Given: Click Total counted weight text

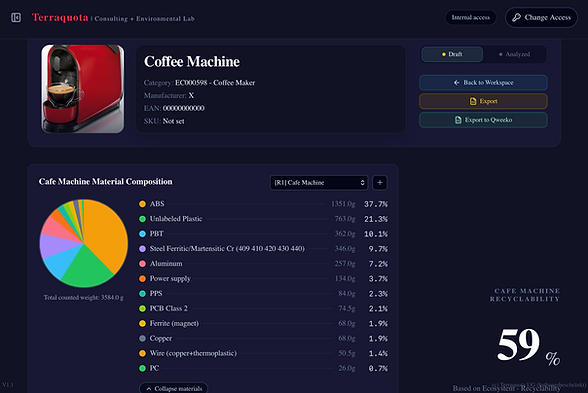Looking at the screenshot, I should (84, 297).
